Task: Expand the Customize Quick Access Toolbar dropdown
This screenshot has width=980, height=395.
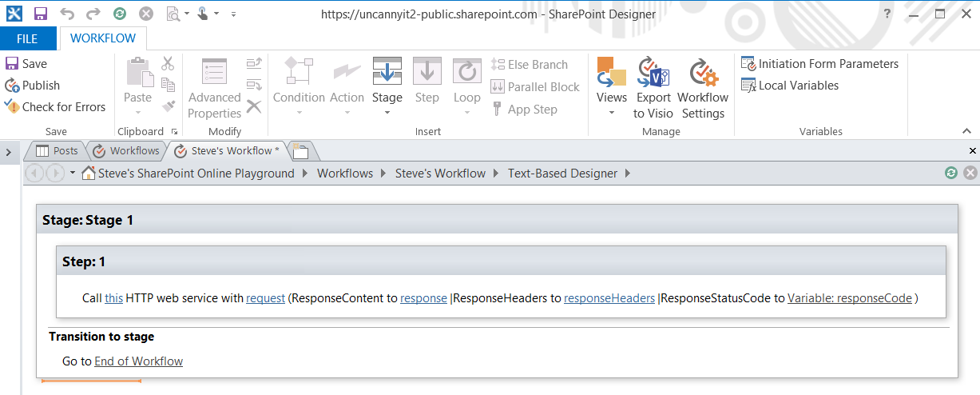Action: pyautogui.click(x=233, y=14)
